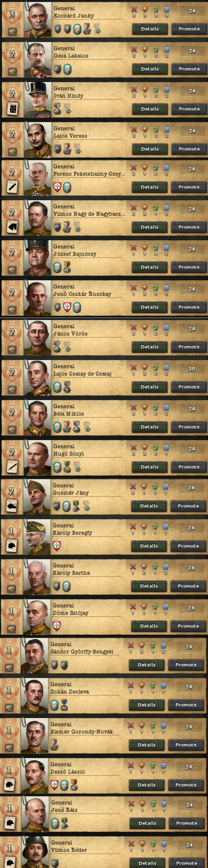Viewport: 208px width, 868px height.
Task: Promote General Géza Lakatos
Action: pos(189,69)
